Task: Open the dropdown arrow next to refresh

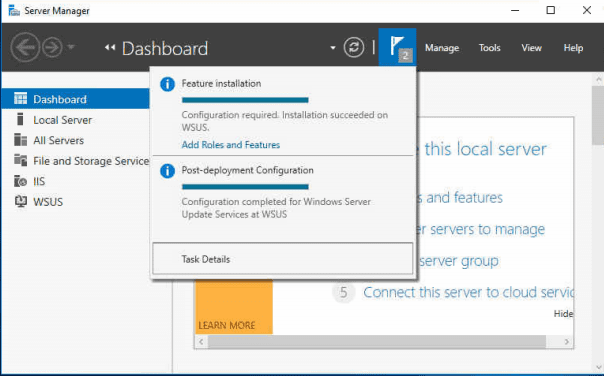Action: (x=333, y=48)
